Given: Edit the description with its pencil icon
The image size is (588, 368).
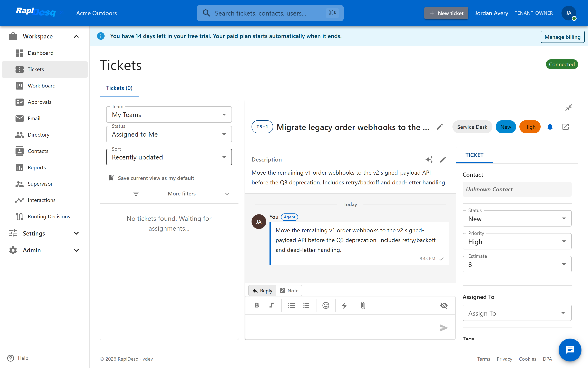Looking at the screenshot, I should pyautogui.click(x=443, y=159).
